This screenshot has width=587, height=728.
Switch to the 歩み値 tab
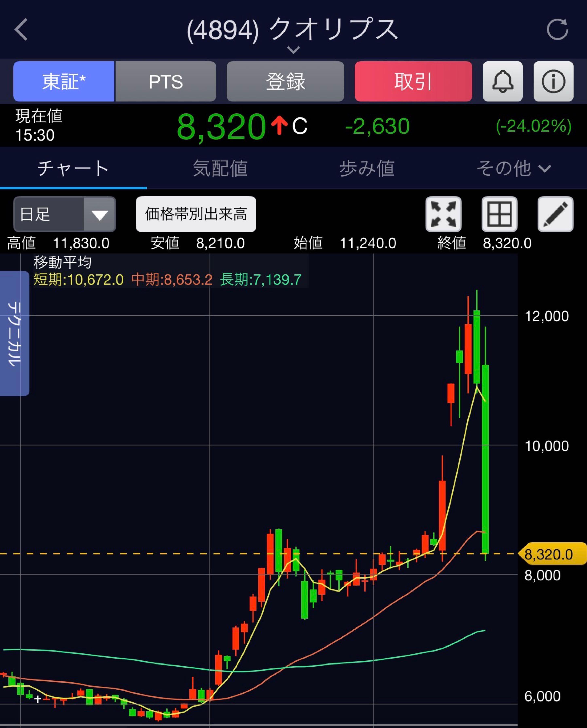tap(367, 168)
